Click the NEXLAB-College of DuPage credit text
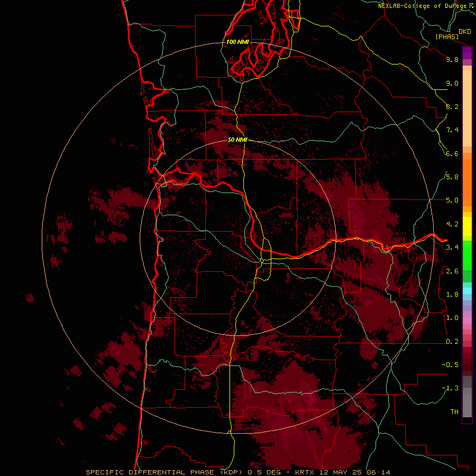 coord(422,6)
